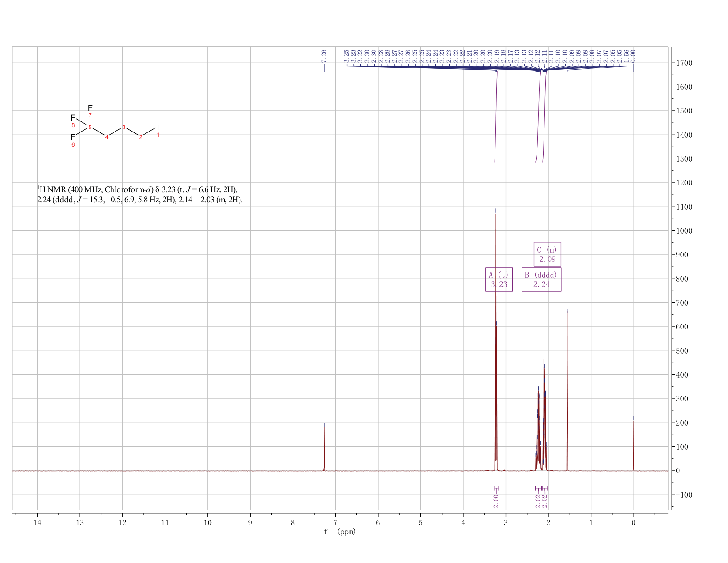
Task: Click the x-axis tick label 13
Action: (x=80, y=523)
